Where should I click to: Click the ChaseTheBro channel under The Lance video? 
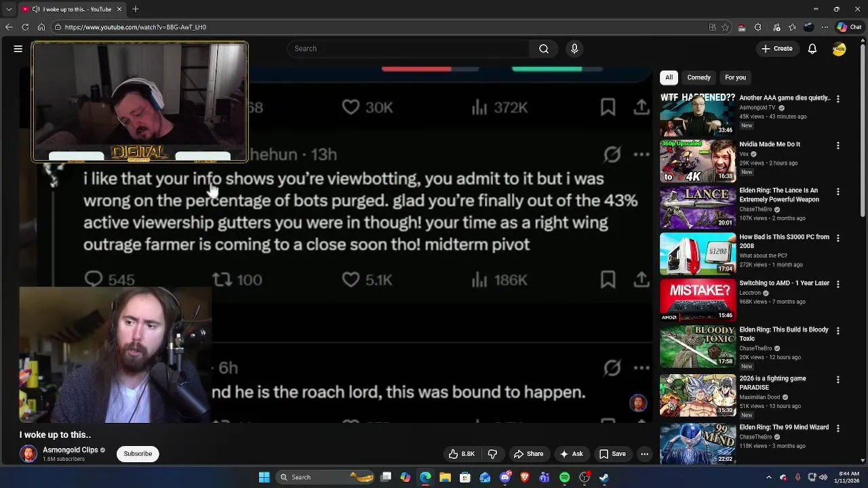click(756, 209)
